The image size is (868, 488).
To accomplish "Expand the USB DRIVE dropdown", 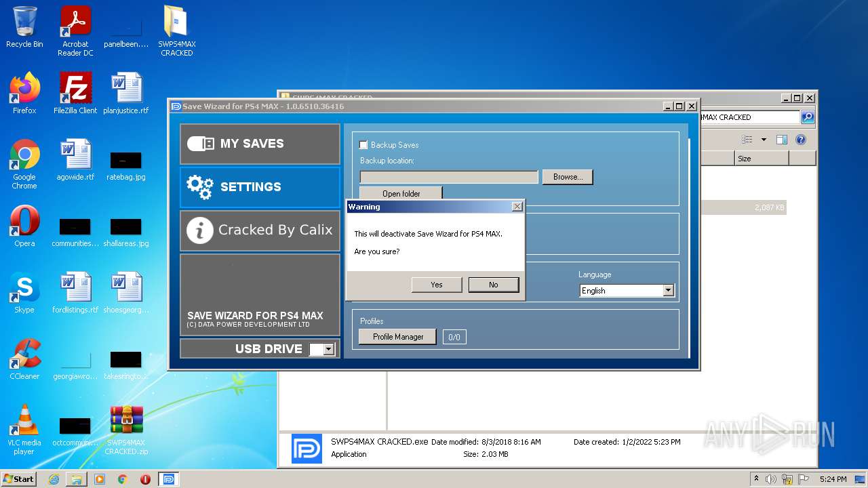I will pos(329,350).
